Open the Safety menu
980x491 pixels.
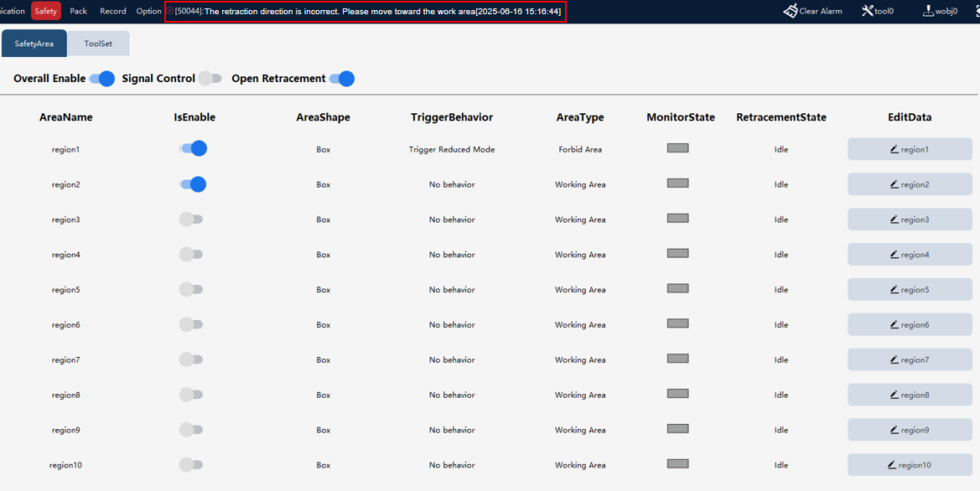pos(45,11)
